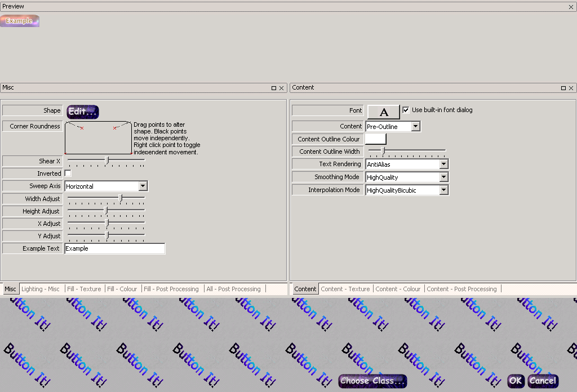
Task: Click the Example preview button
Action: point(20,21)
